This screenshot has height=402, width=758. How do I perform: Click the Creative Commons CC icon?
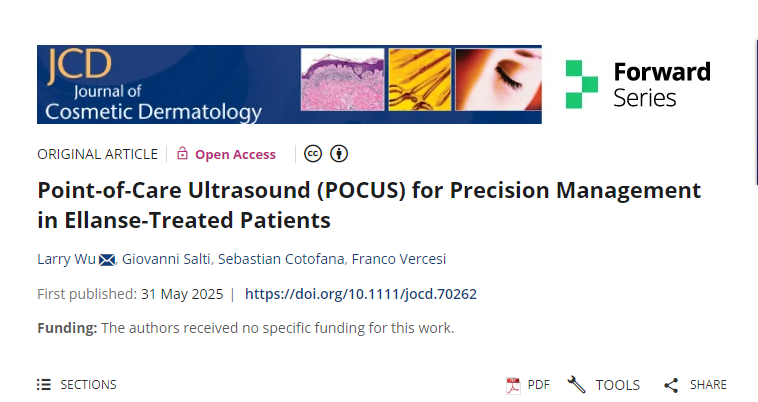tap(313, 154)
